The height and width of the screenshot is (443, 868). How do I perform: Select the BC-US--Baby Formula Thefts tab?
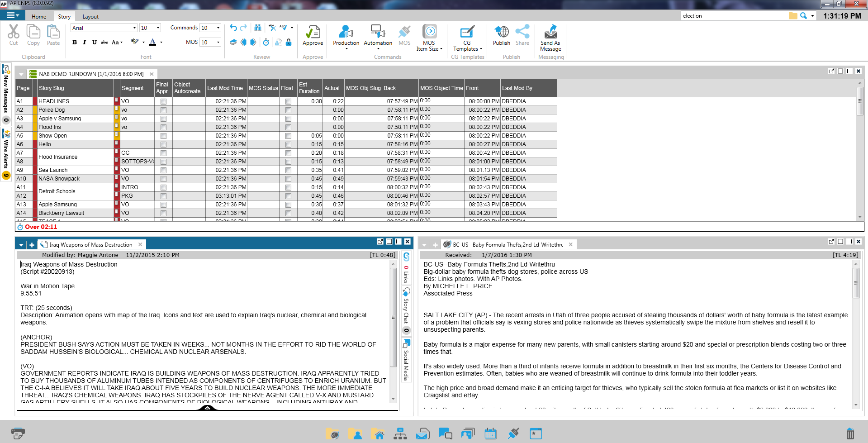508,245
